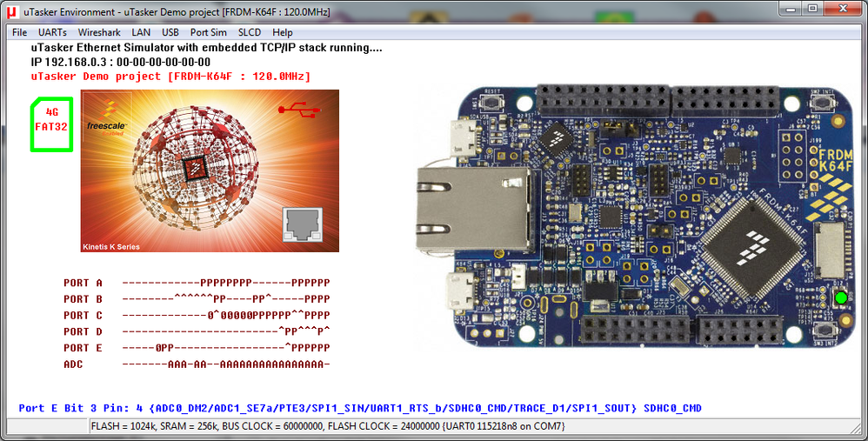Click the large Kinetis MCU chip on the board

pyautogui.click(x=754, y=247)
